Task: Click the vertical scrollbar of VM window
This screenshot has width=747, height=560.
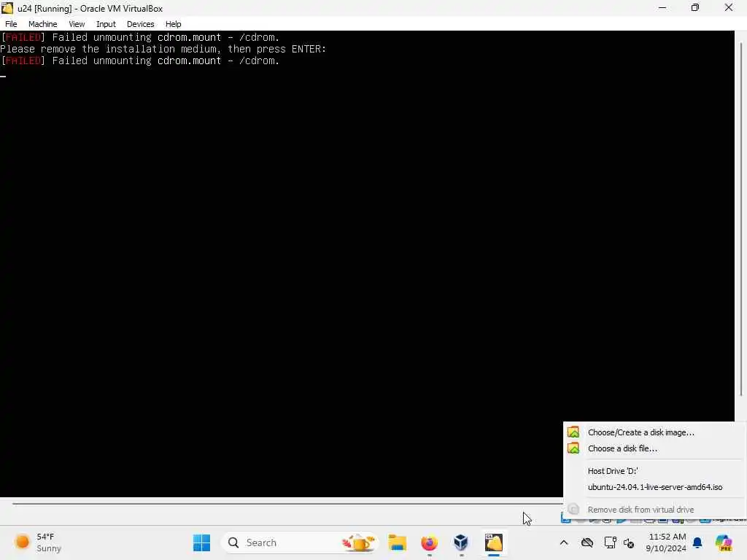Action: point(741,219)
